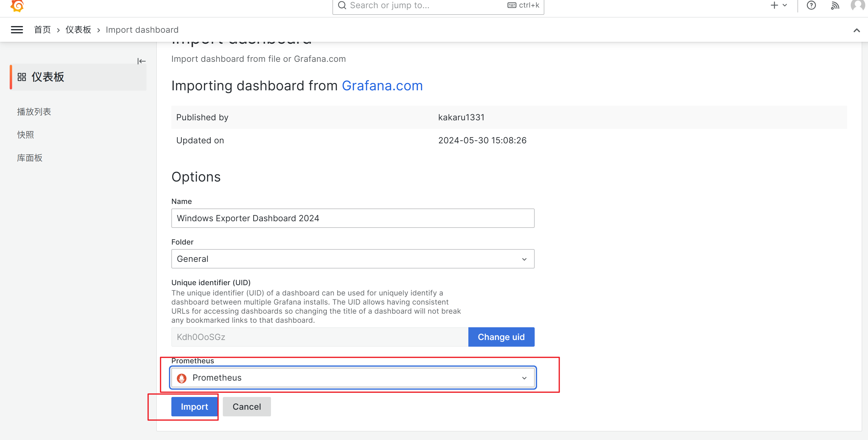Open the news feed RSS icon
Screen dimensions: 868x440
point(835,5)
